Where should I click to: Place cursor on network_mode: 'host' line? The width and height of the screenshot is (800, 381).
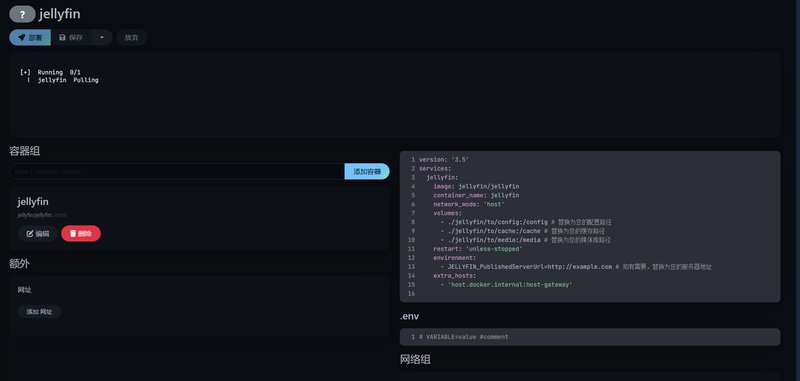[469, 204]
